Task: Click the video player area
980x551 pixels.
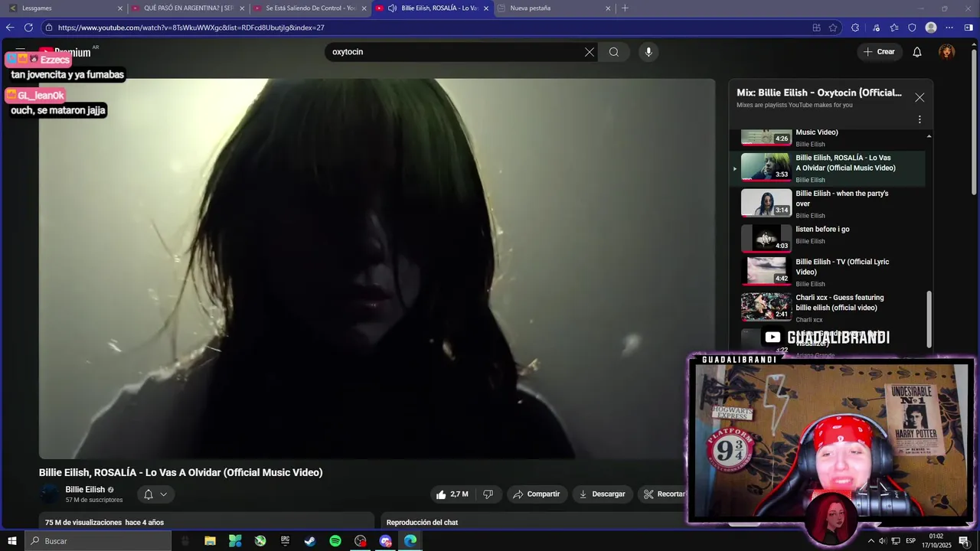Action: point(377,269)
